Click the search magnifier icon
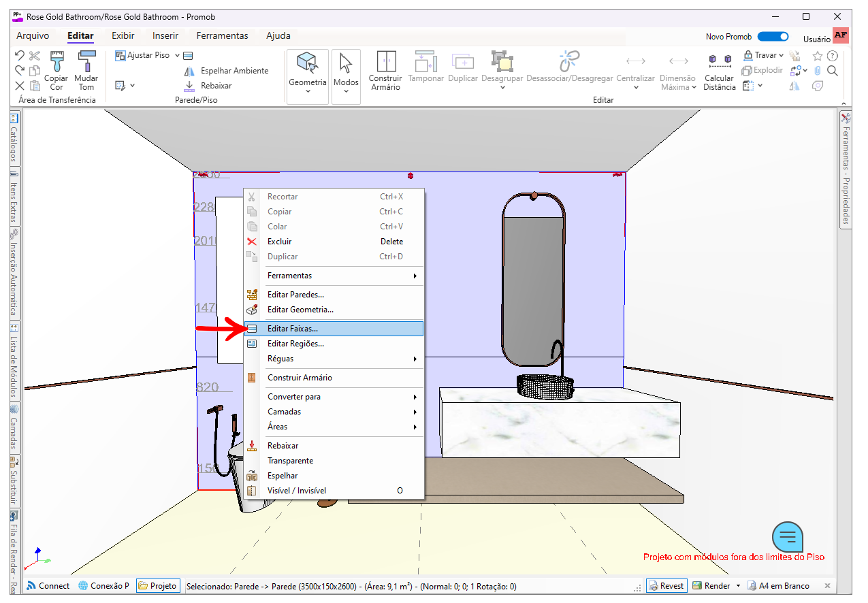 [832, 71]
